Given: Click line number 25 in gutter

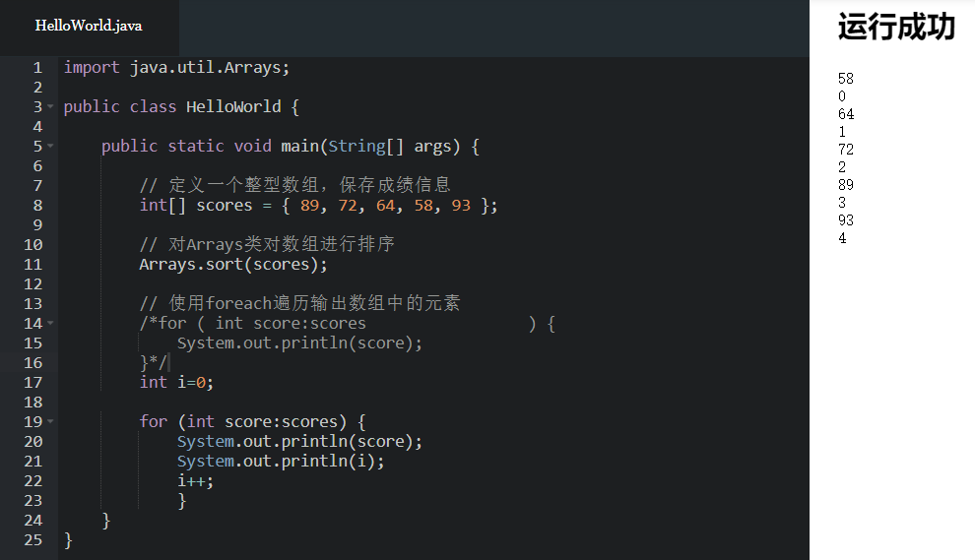Looking at the screenshot, I should pos(32,540).
